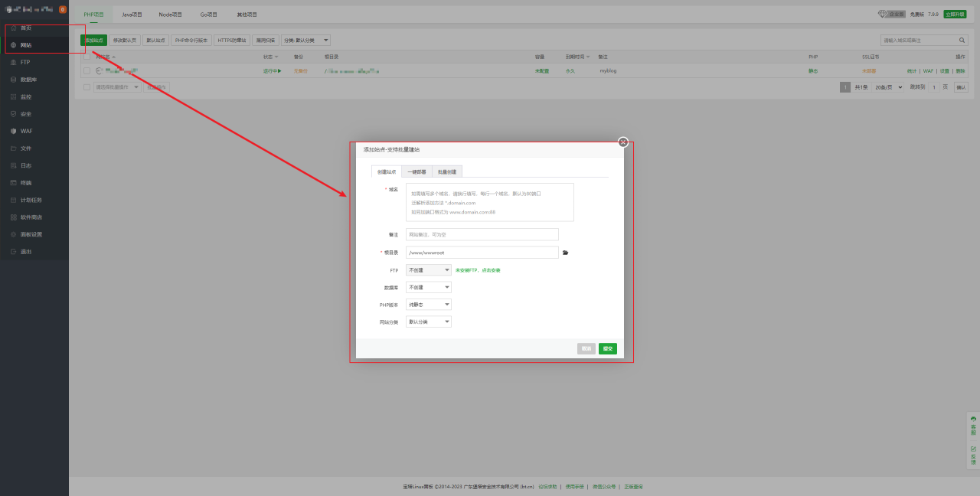Open the PHP版本 dropdown set to 纯静态

coord(428,305)
